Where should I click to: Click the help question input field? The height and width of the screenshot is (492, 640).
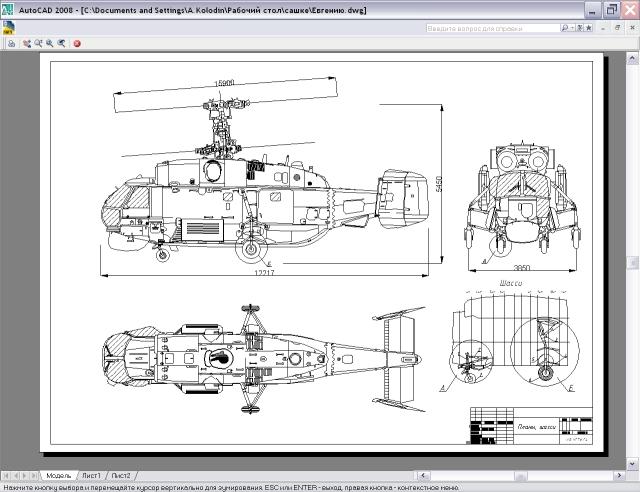493,28
